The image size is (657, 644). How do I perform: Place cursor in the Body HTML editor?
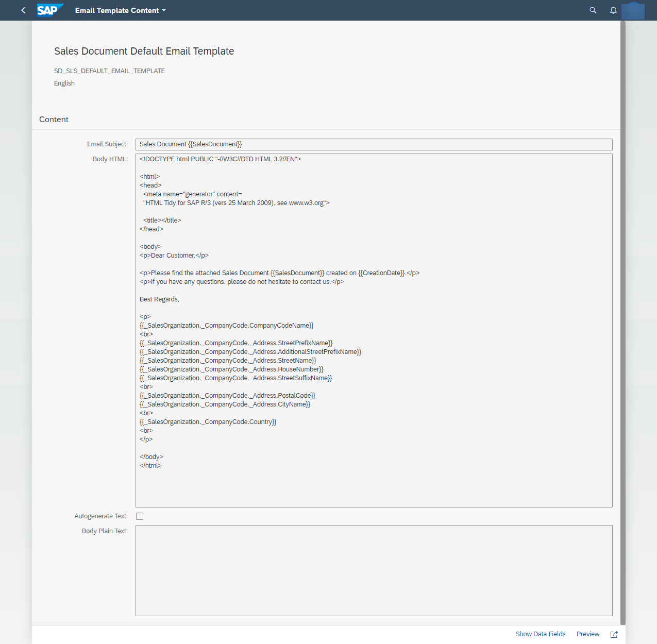374,330
